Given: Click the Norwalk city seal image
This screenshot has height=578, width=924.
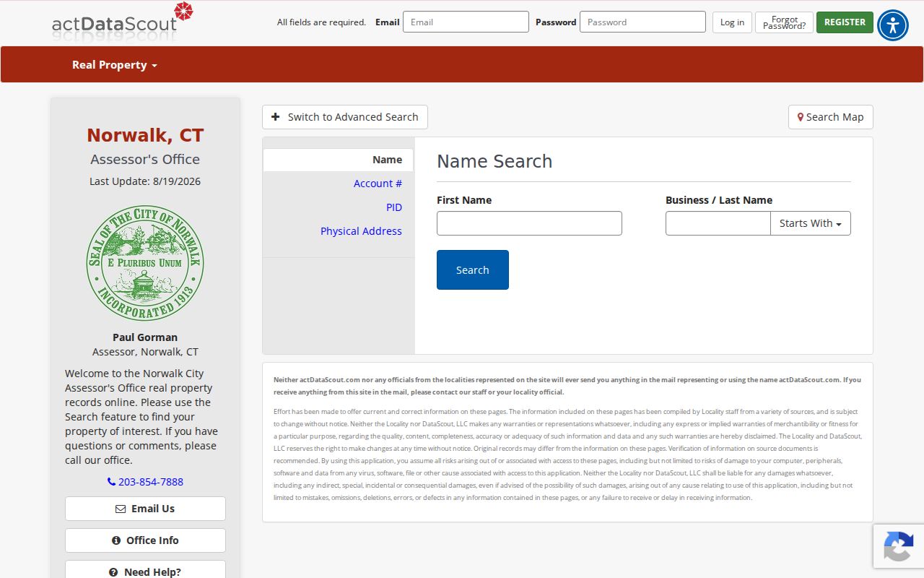Looking at the screenshot, I should click(145, 262).
